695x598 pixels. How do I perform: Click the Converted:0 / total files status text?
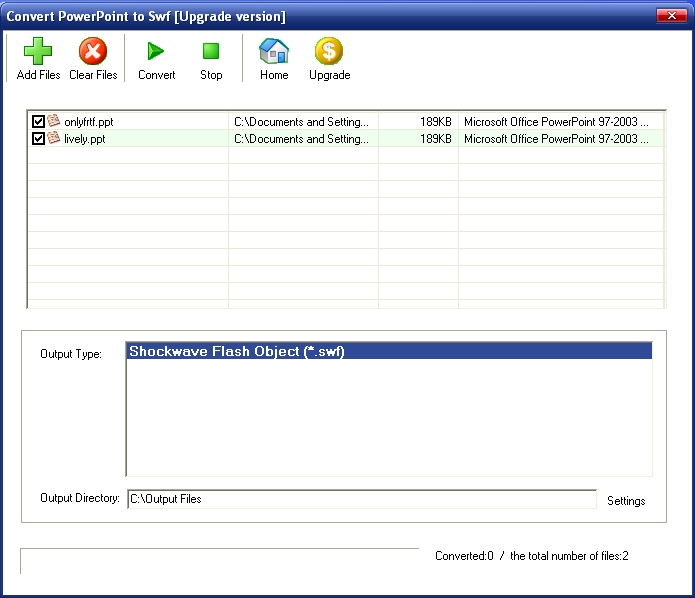pyautogui.click(x=531, y=556)
